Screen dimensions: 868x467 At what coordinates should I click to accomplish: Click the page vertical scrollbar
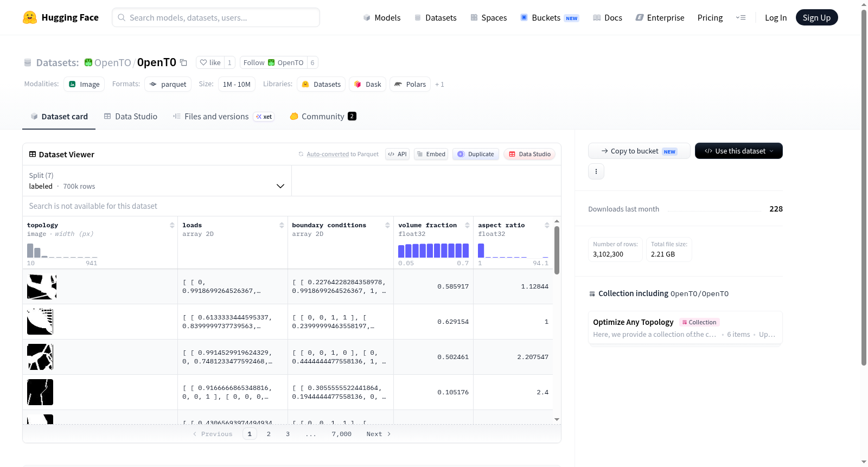point(864,187)
